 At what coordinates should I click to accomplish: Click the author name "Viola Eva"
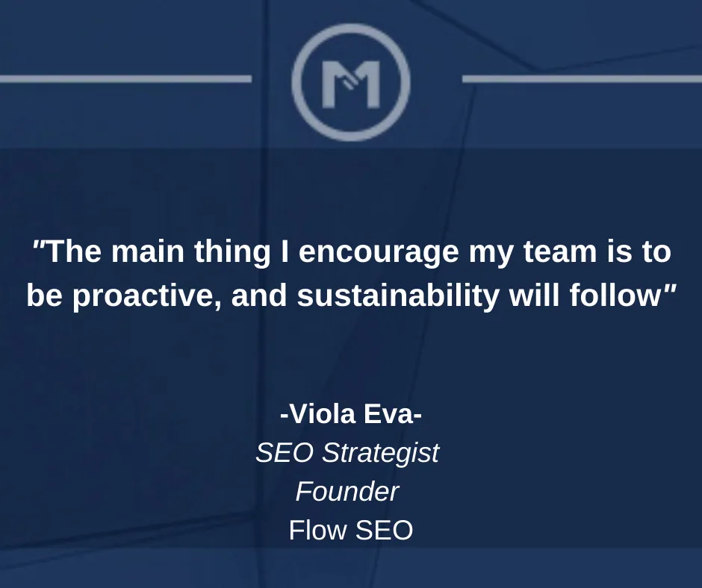(351, 414)
